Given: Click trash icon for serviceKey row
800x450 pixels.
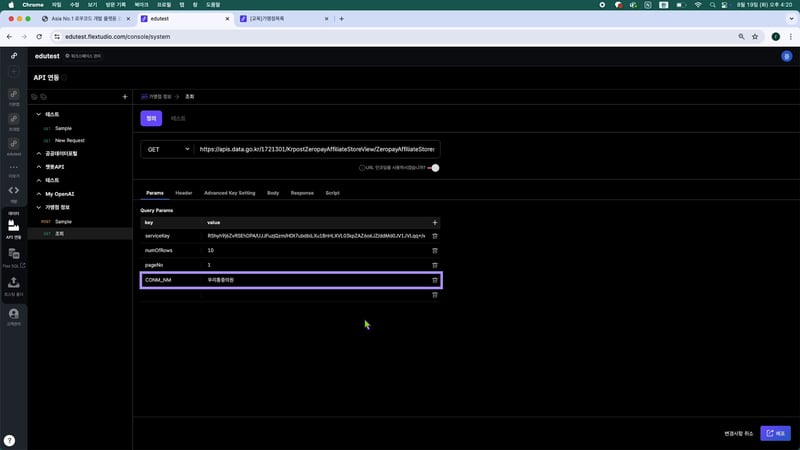Looking at the screenshot, I should 434,235.
